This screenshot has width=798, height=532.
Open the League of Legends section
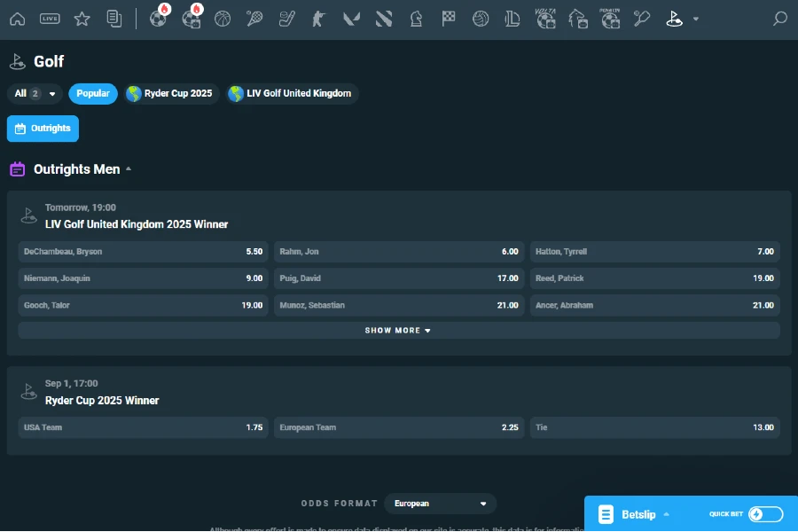512,18
